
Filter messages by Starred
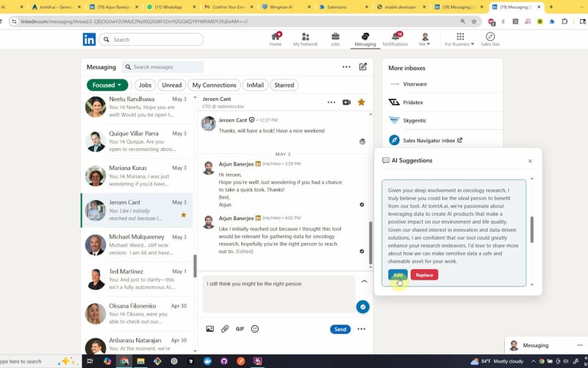pyautogui.click(x=284, y=85)
